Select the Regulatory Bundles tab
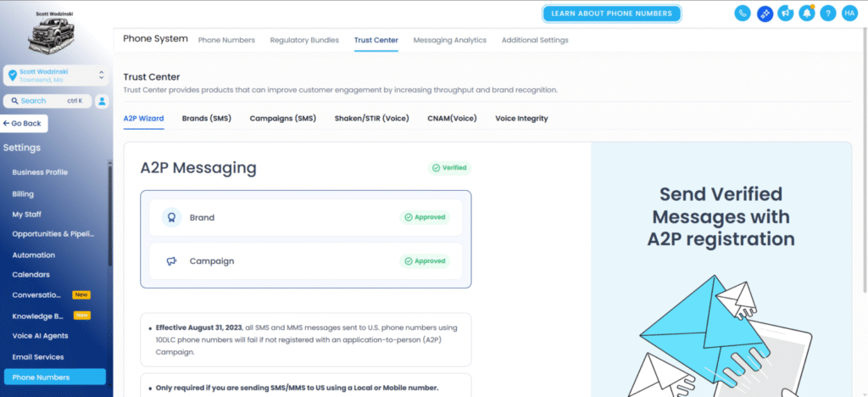Viewport: 868px width, 397px height. click(304, 40)
